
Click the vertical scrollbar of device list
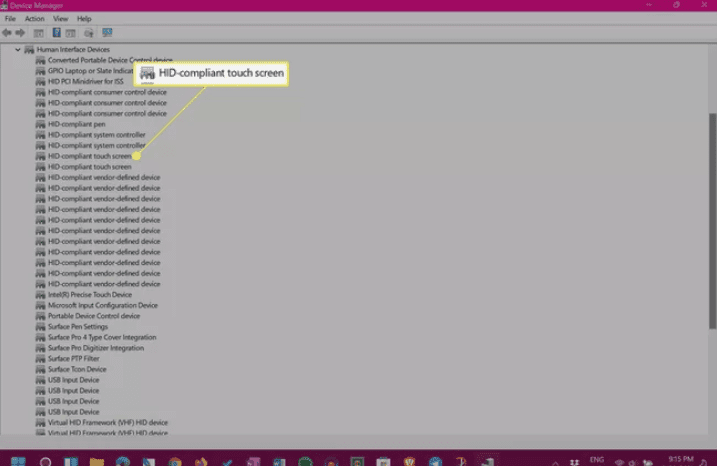coord(711,200)
